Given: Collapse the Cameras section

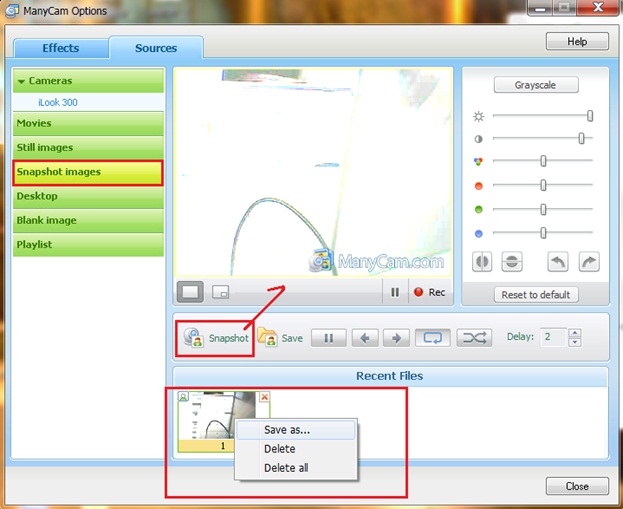Looking at the screenshot, I should point(88,81).
